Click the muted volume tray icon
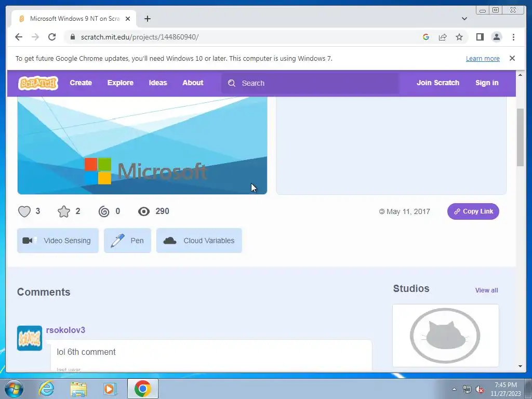The height and width of the screenshot is (399, 532). pos(480,390)
